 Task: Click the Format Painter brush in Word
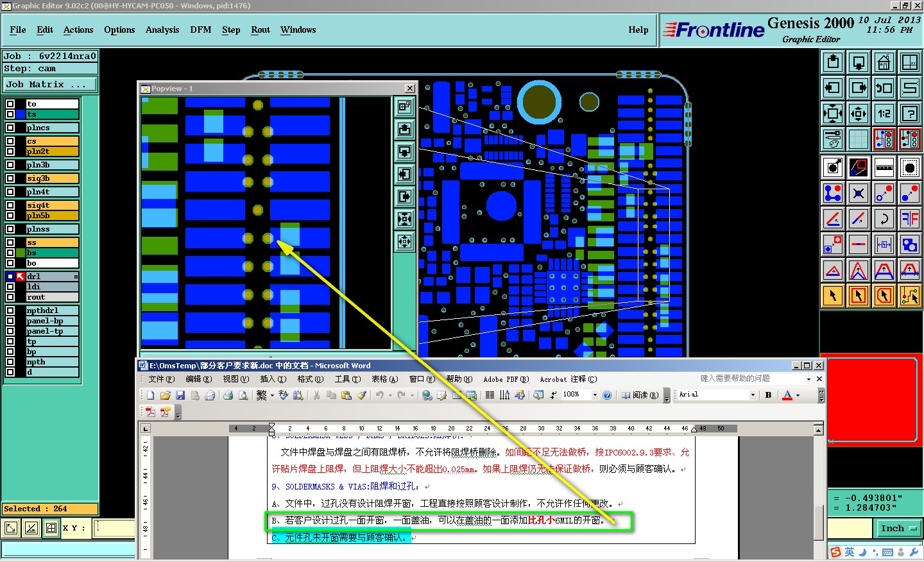361,395
